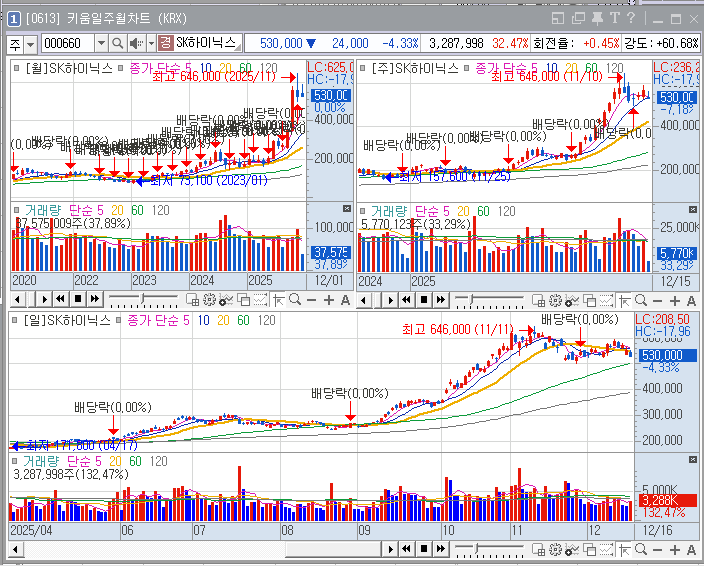
Task: Click daily chart zoom slider handle
Action: (477, 549)
